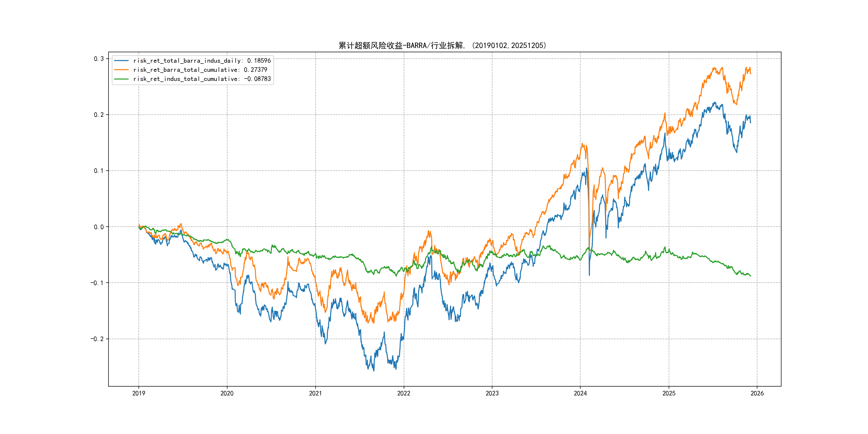Viewport: 868px width, 434px height.
Task: Click the -0.2 y-axis tick label
Action: [x=97, y=339]
